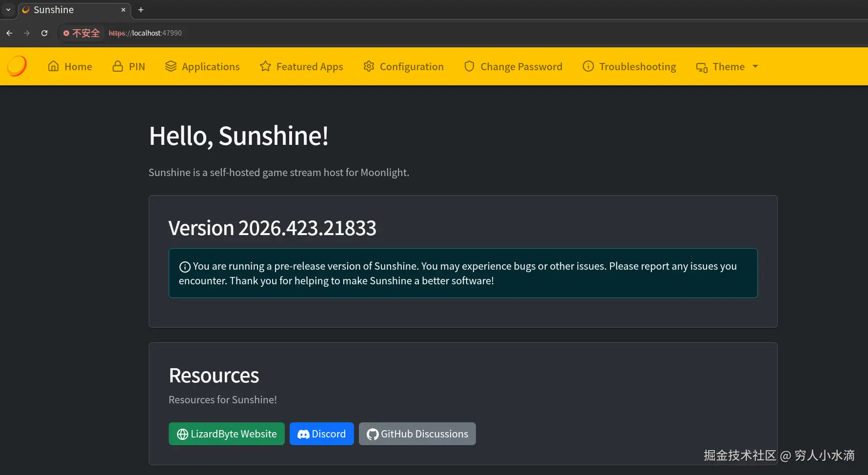Open GitHub Discussions

[417, 434]
